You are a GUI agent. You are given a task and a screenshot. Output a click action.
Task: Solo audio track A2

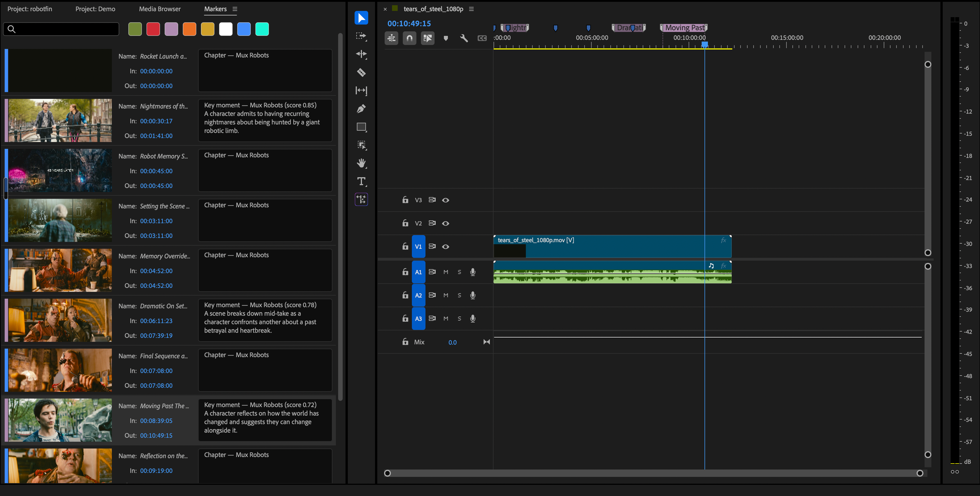459,295
